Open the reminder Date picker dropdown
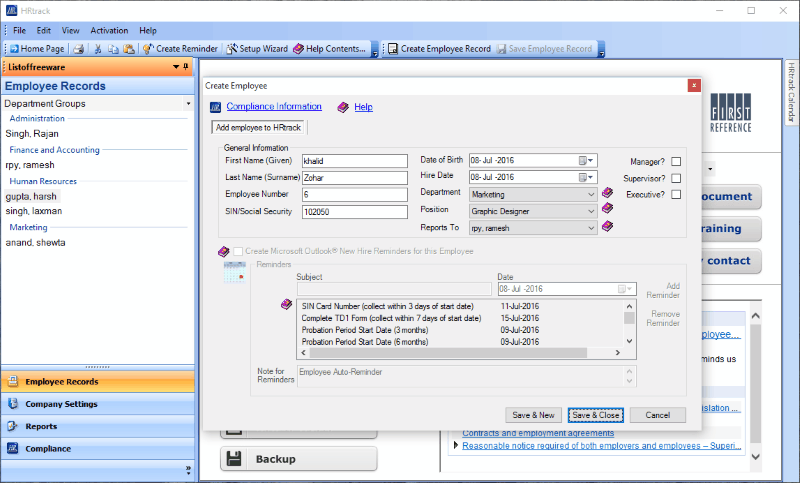Viewport: 800px width, 483px height. click(x=626, y=289)
